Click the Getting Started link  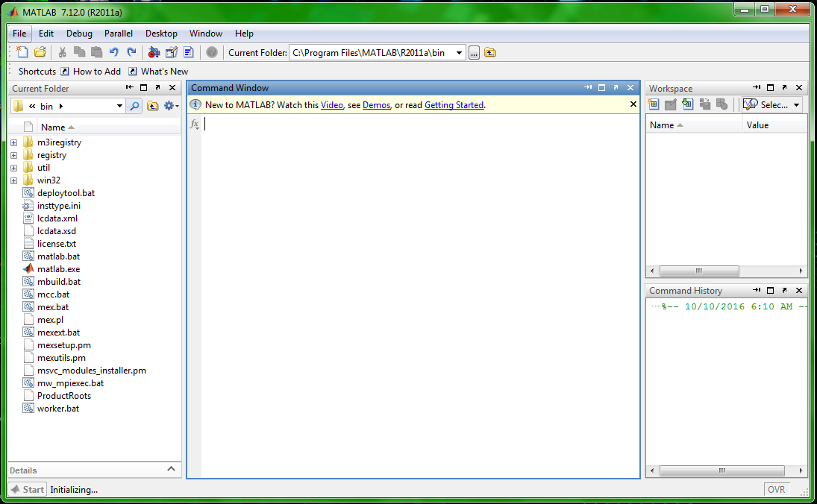pyautogui.click(x=454, y=104)
